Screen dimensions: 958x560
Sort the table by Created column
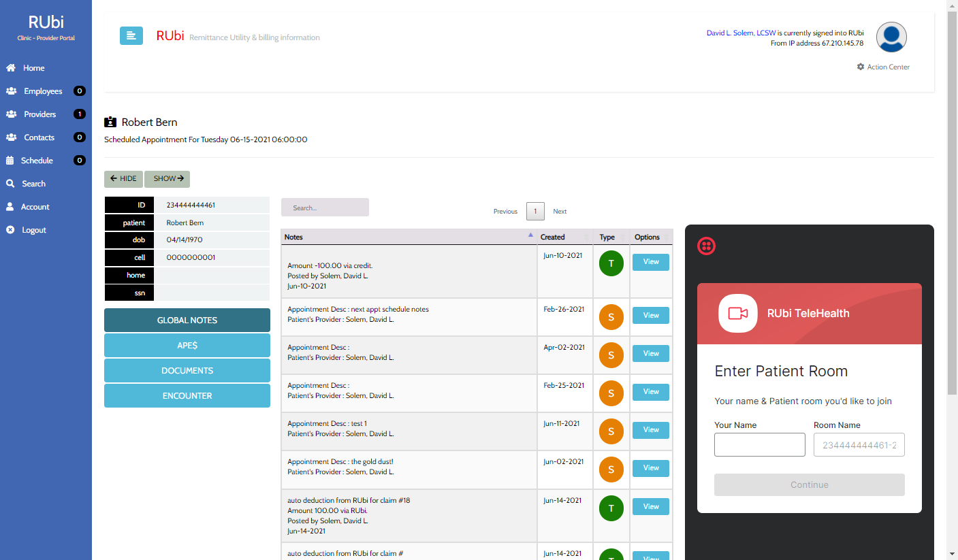564,237
